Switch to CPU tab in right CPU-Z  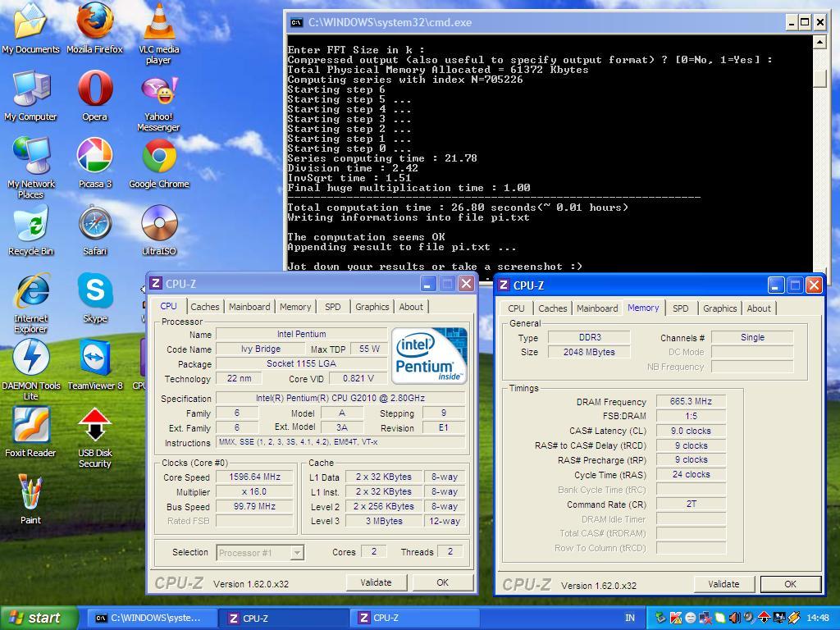coord(516,308)
